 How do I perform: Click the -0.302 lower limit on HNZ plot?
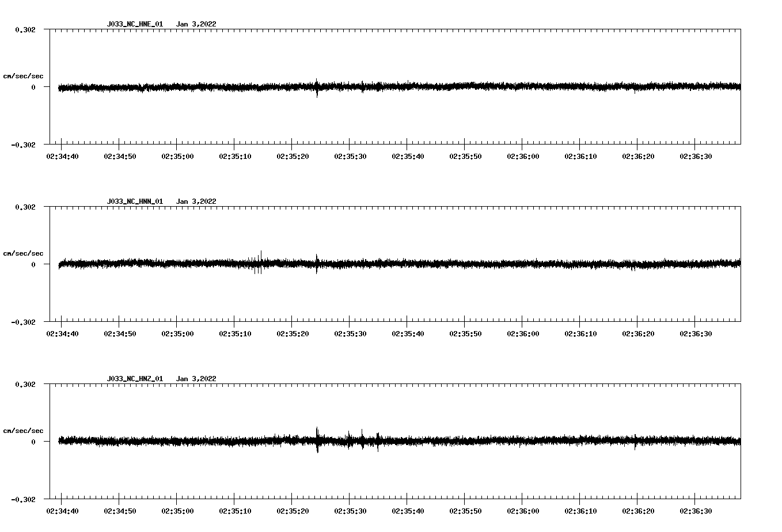[x=23, y=499]
